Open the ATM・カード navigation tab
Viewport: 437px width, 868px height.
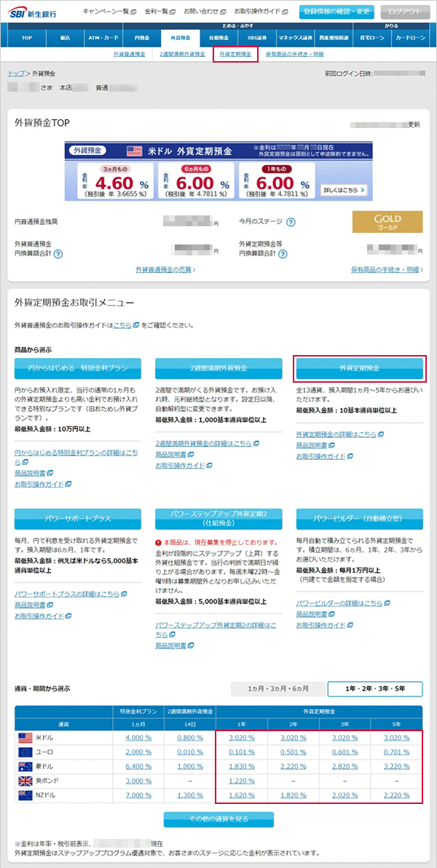click(103, 38)
